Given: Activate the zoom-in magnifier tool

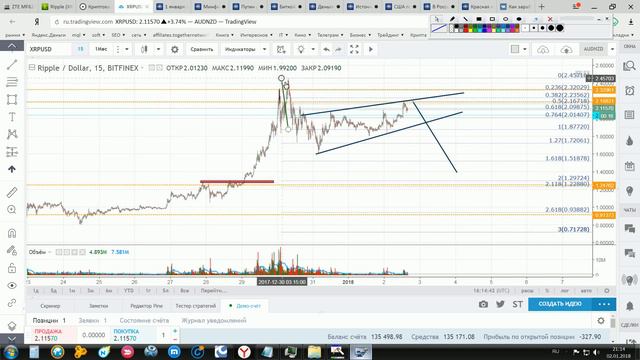Looking at the screenshot, I should pos(12,209).
